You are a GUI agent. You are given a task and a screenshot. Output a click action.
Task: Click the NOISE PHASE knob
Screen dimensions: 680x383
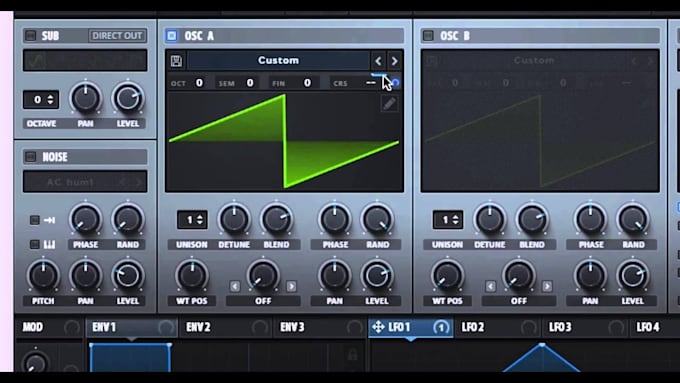(85, 219)
